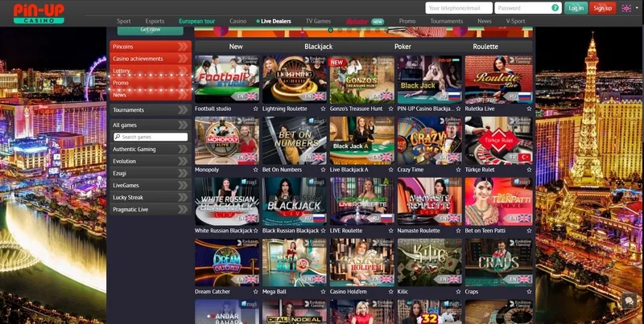
Task: Open Lucky Streak provider link
Action: 128,197
